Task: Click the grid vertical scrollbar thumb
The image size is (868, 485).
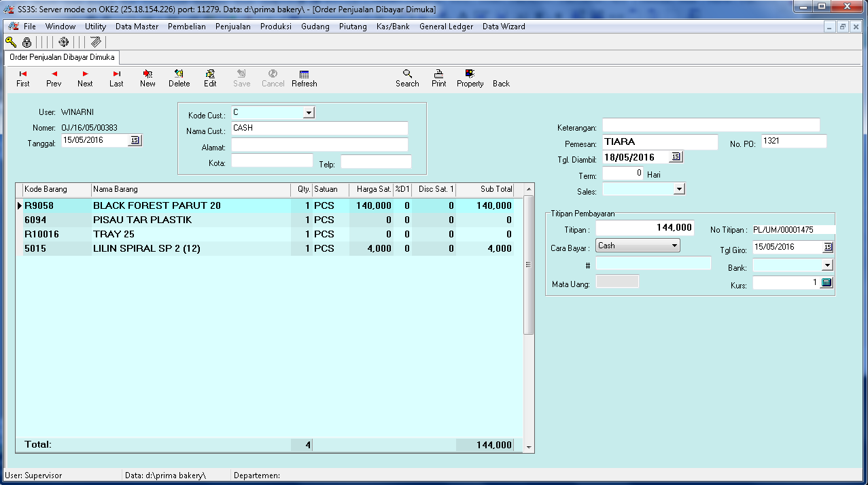Action: coord(529,265)
